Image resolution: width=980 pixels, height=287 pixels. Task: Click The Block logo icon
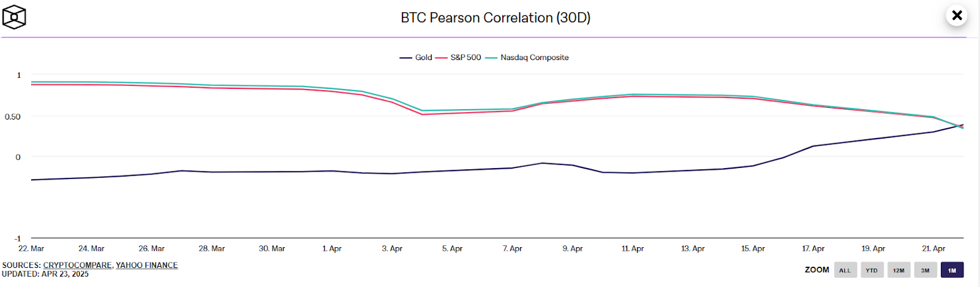tap(14, 17)
